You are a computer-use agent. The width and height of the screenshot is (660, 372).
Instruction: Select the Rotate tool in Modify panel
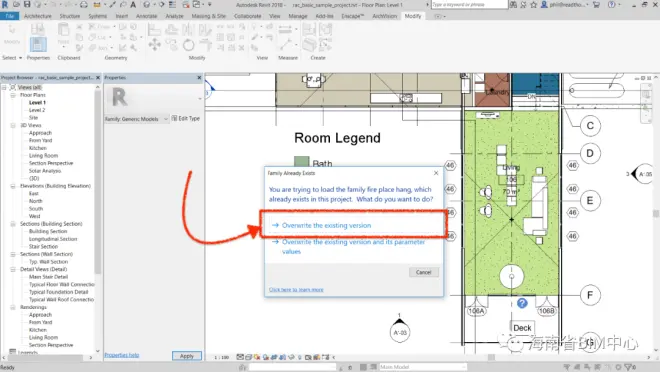[x=189, y=45]
